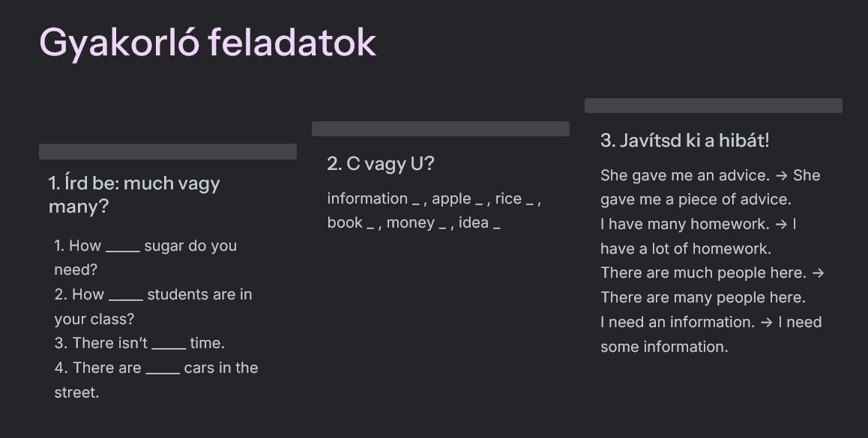Click the blank after the word "apple"
This screenshot has height=438, width=868.
(479, 200)
